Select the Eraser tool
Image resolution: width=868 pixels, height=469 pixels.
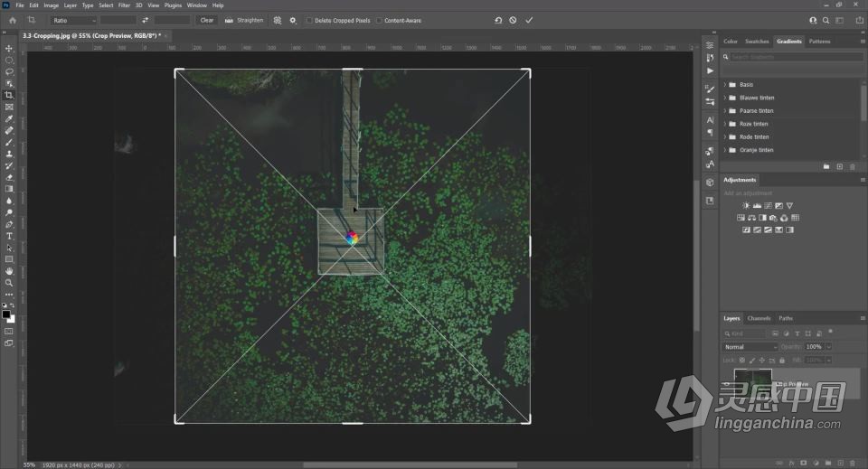tap(9, 177)
